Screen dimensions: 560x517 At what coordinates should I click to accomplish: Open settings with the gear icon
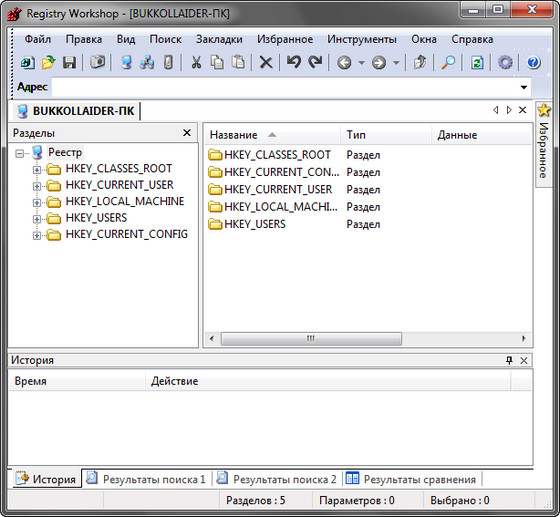[505, 63]
